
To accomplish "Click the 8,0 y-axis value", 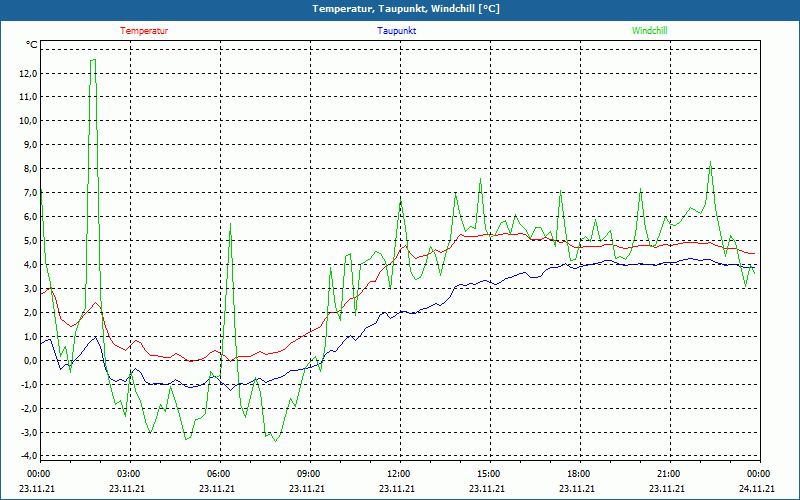I will (30, 169).
